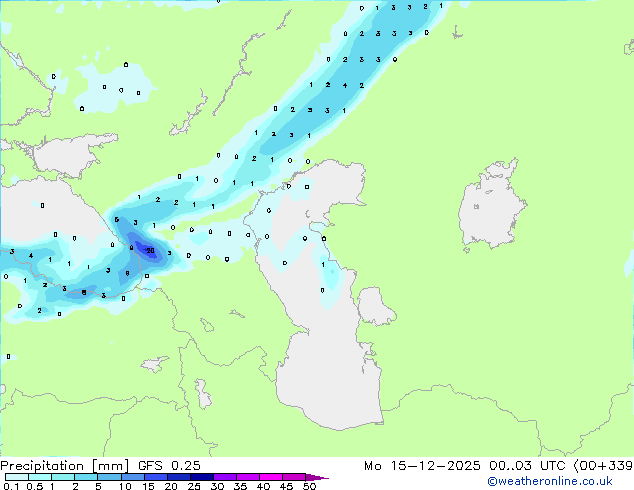Click the '35' legend scale label

click(x=240, y=486)
